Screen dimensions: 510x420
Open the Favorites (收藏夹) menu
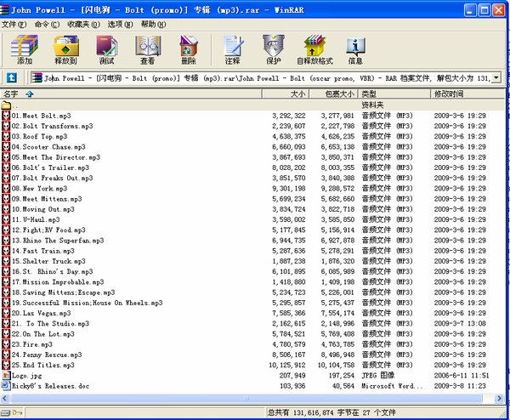click(x=83, y=25)
